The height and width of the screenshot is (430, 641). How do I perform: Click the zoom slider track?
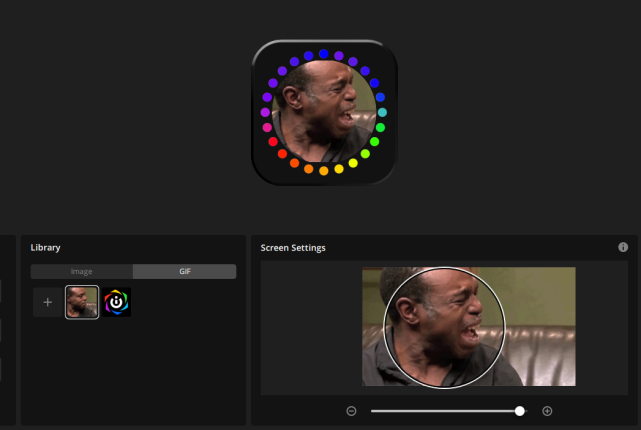coord(449,411)
